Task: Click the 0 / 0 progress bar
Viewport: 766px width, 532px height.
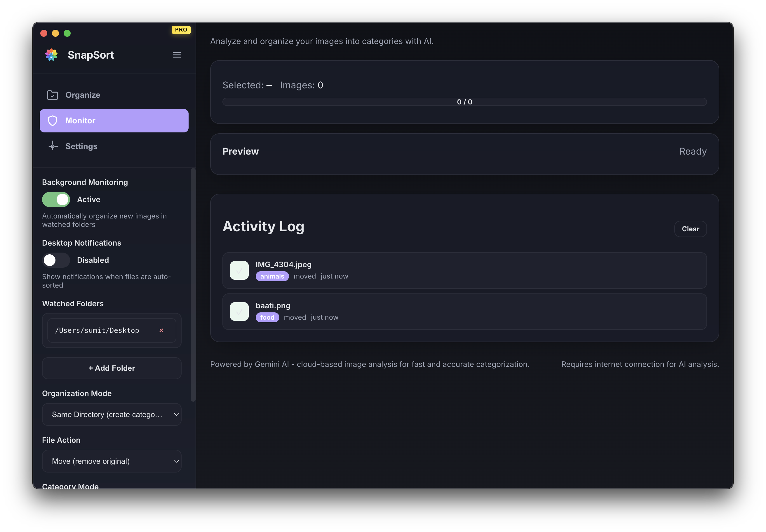Action: (464, 102)
